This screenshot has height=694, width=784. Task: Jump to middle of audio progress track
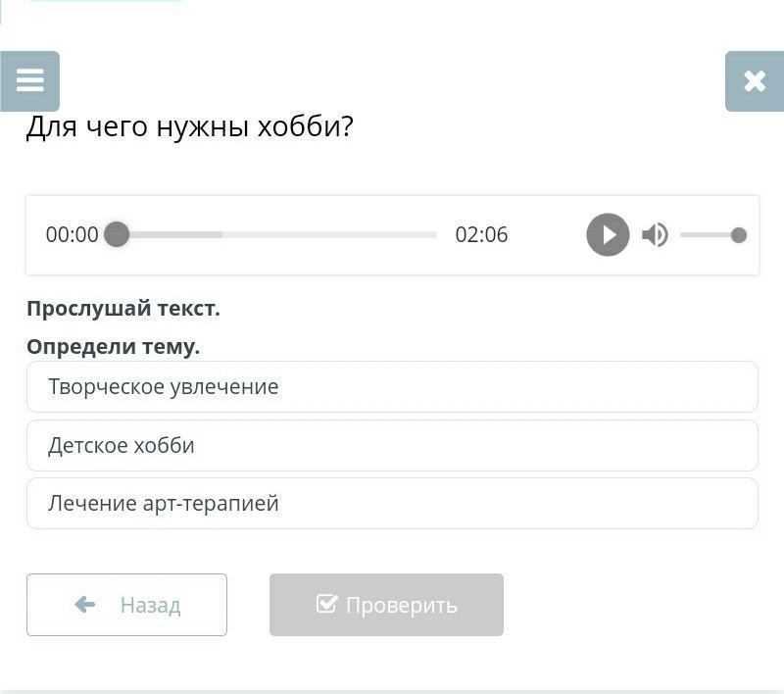click(277, 235)
